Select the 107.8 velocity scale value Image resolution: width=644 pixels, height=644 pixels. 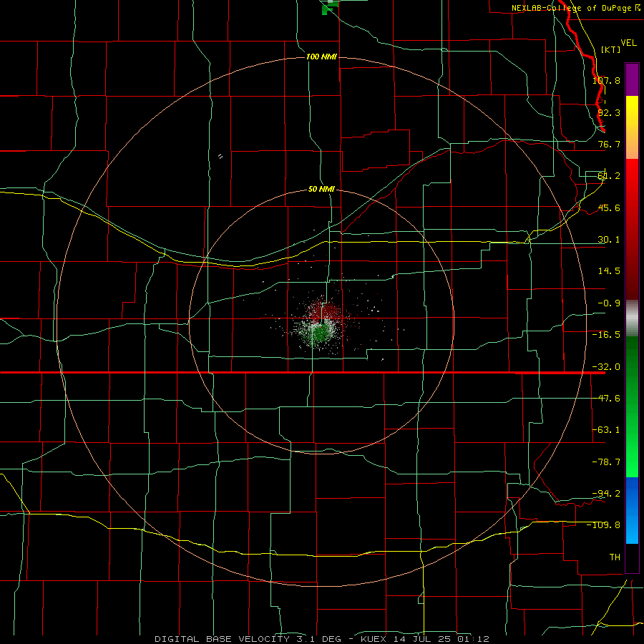point(606,80)
